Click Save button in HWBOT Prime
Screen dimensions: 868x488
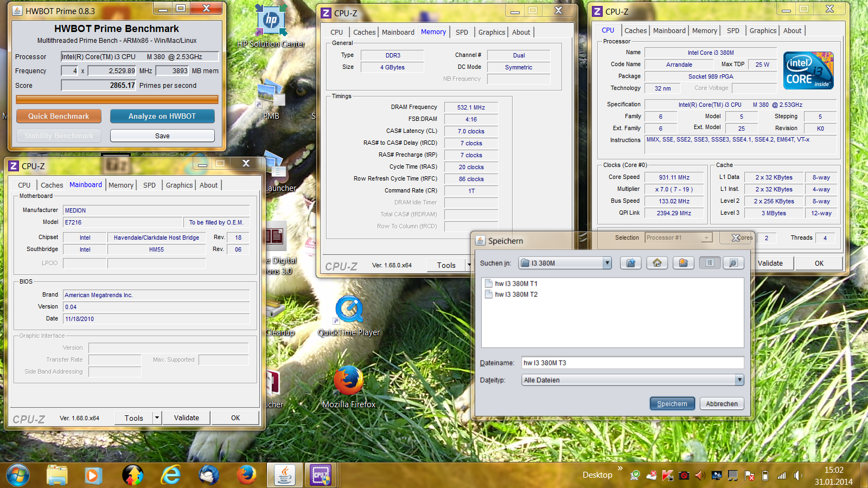coord(162,136)
